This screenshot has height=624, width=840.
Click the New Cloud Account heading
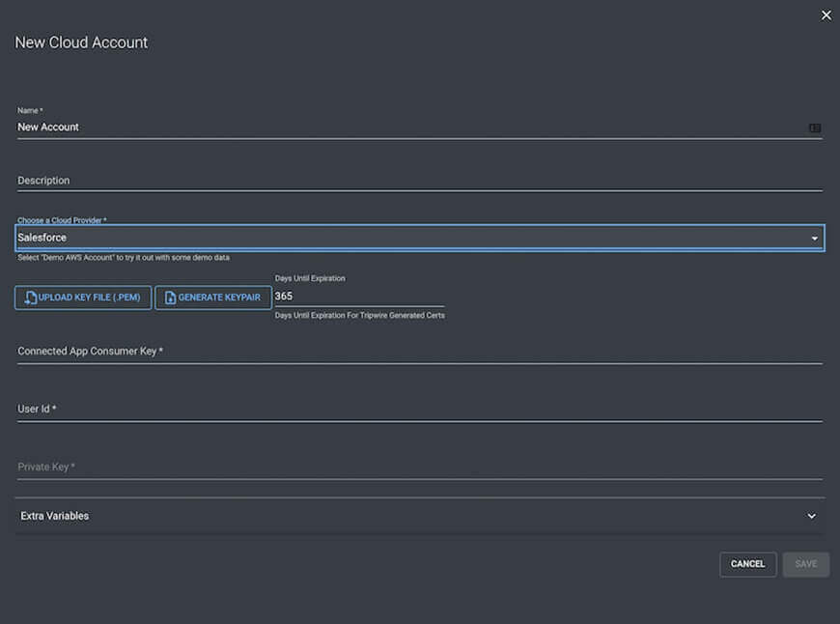point(81,43)
